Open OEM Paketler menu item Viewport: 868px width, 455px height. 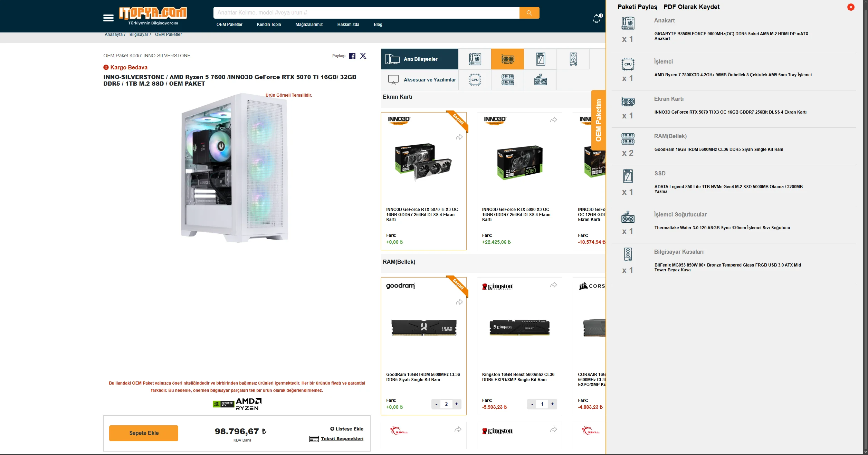point(229,25)
